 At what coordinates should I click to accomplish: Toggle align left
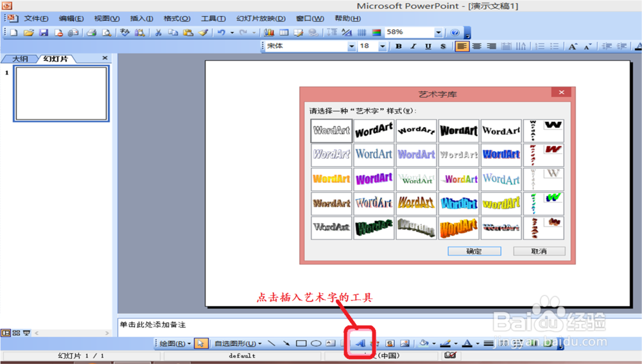[462, 46]
